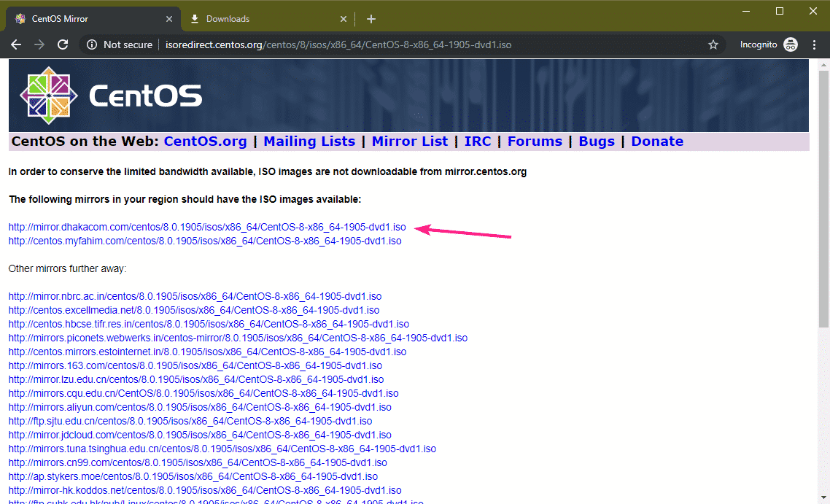Bookmark this page with the star icon

point(713,45)
